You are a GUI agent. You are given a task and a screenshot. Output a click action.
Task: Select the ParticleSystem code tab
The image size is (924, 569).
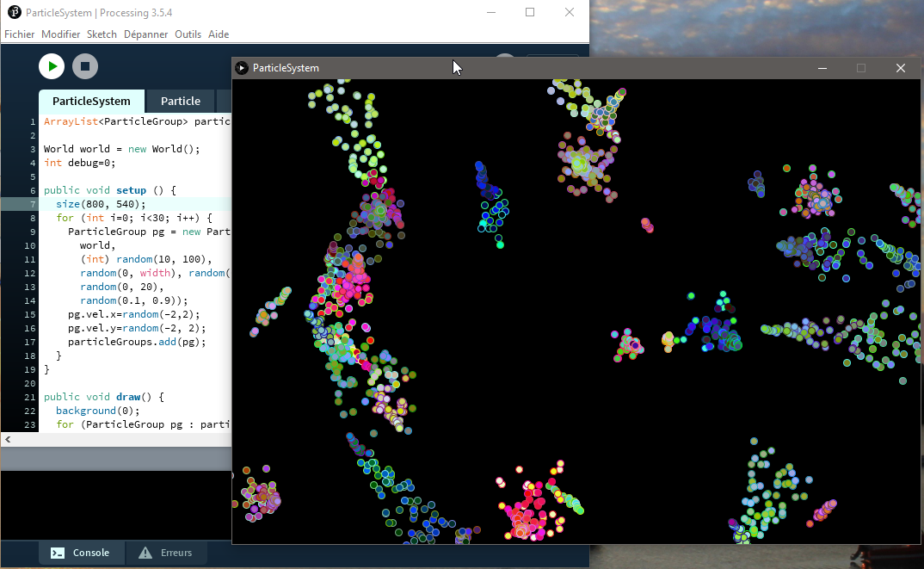(91, 101)
